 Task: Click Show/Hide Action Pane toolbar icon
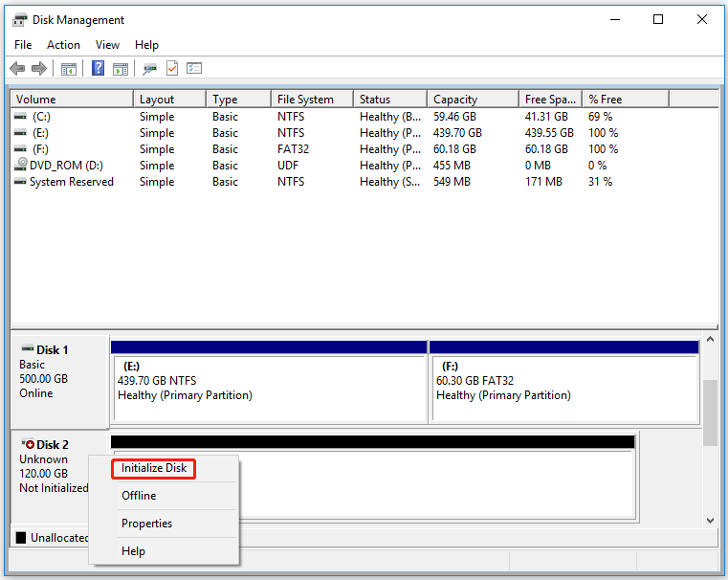point(121,69)
